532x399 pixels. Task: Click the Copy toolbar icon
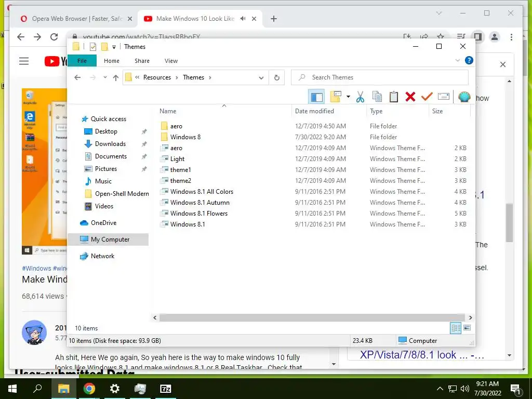tap(377, 97)
